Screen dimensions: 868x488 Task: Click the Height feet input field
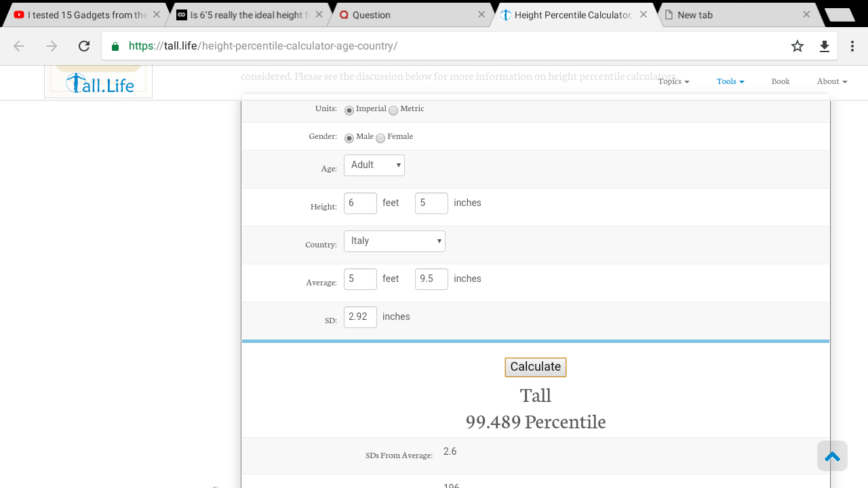pyautogui.click(x=360, y=203)
